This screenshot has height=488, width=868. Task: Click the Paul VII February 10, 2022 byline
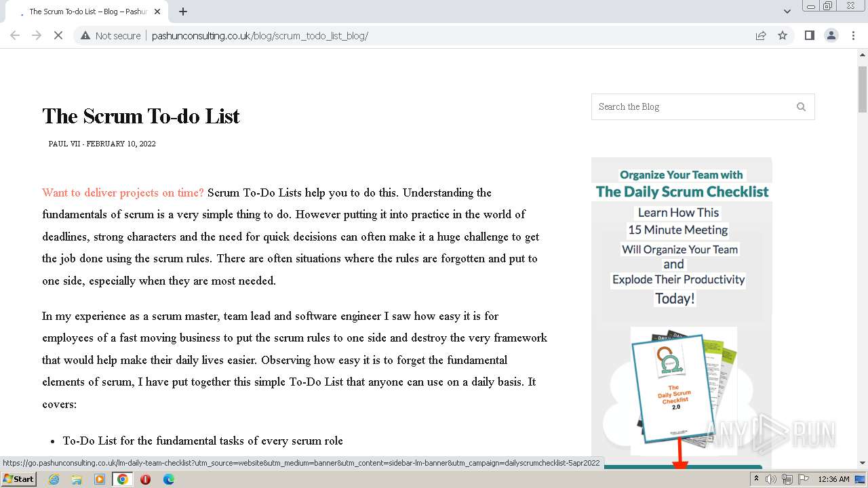(x=102, y=144)
